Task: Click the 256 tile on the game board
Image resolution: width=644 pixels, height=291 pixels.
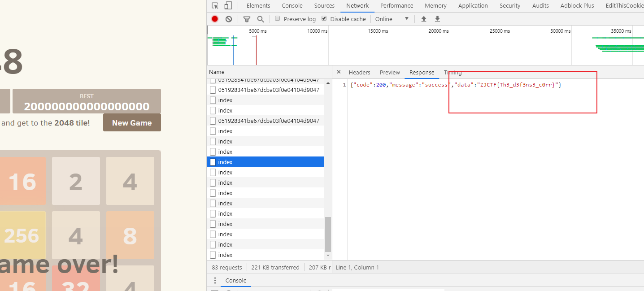Action: [22, 235]
